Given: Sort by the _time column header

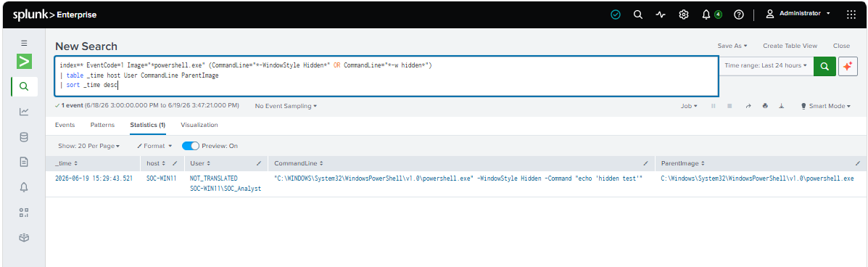Looking at the screenshot, I should click(x=67, y=164).
